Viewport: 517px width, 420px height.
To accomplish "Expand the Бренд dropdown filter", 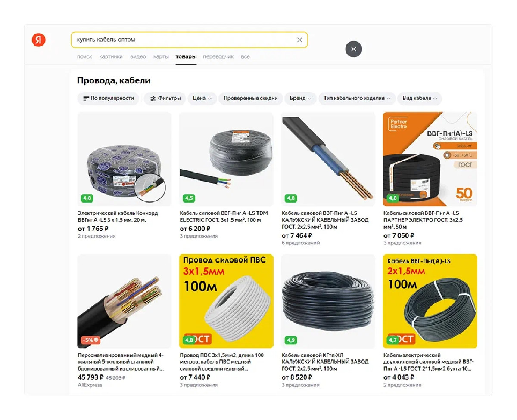I will [x=300, y=98].
